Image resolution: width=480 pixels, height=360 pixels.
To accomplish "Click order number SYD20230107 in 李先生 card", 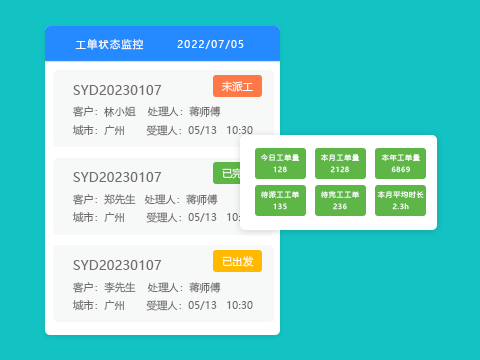I will point(117,265).
